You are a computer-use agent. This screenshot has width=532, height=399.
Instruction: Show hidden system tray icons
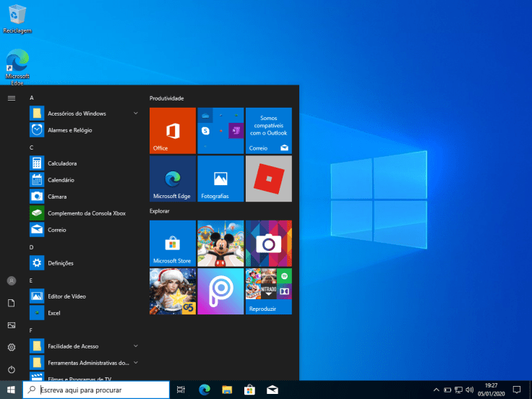click(436, 390)
